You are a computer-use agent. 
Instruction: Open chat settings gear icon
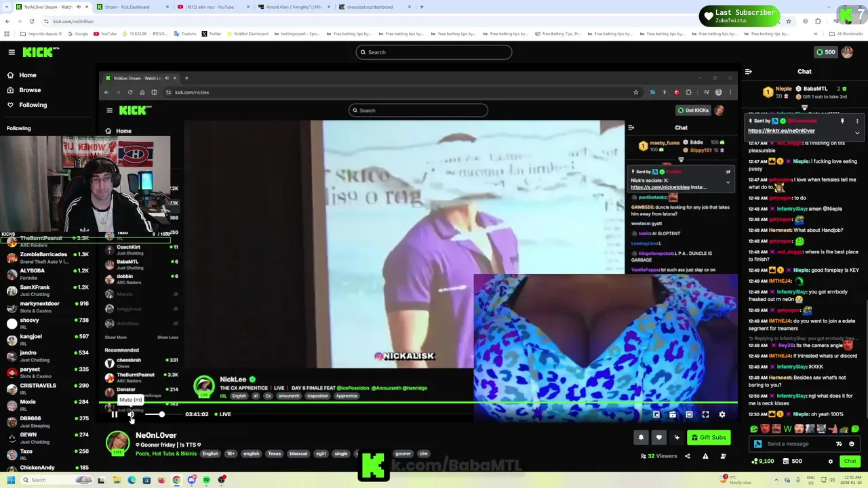coord(830,462)
